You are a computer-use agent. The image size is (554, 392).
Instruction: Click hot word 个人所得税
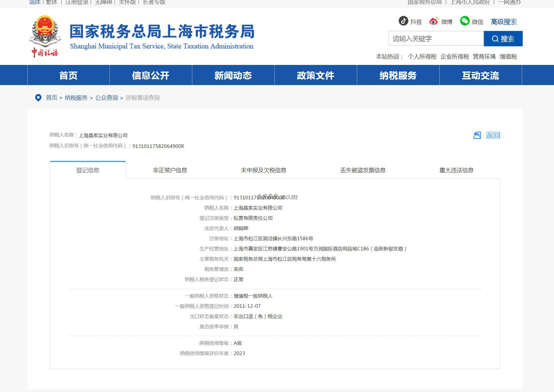click(x=422, y=57)
